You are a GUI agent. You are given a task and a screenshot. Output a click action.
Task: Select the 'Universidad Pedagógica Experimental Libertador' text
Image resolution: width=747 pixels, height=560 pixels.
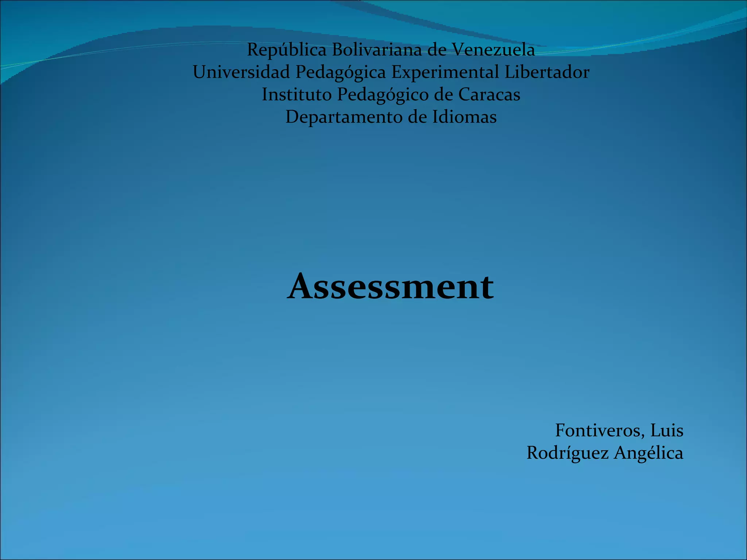(391, 72)
